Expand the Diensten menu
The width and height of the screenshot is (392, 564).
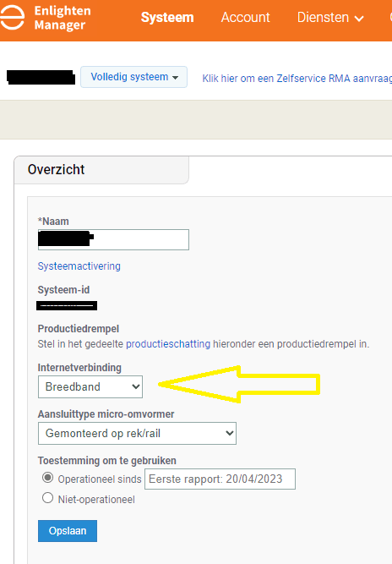coord(330,17)
